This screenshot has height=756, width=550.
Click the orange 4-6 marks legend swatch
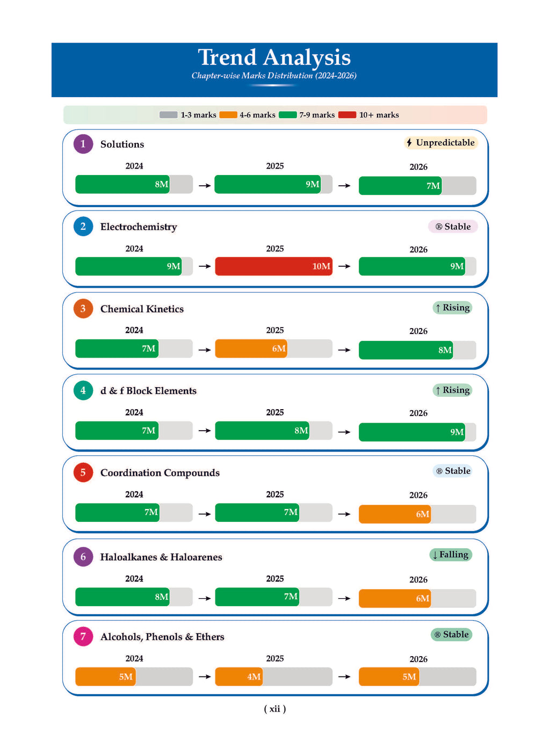click(228, 115)
